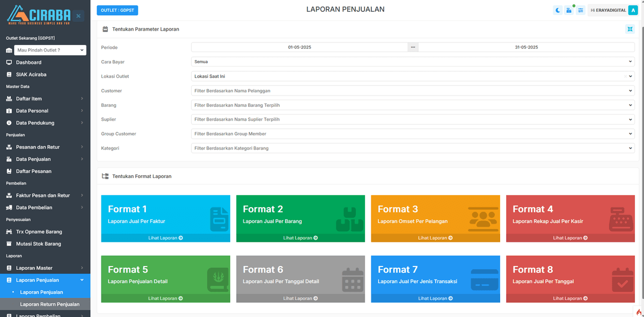This screenshot has width=644, height=317.
Task: Click the Periode start date field
Action: point(299,47)
